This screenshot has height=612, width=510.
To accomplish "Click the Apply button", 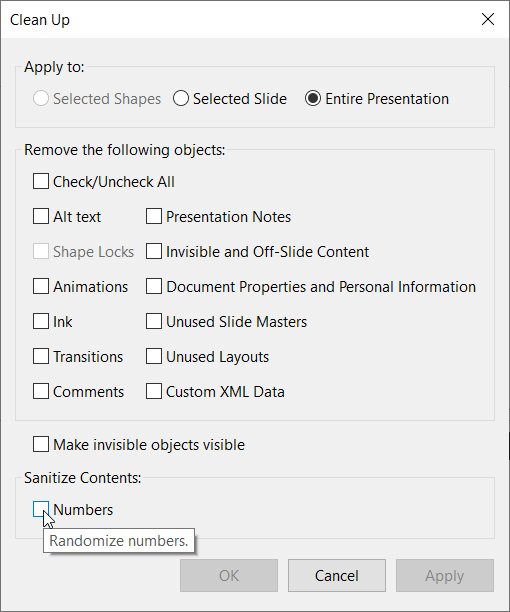I will tap(445, 575).
